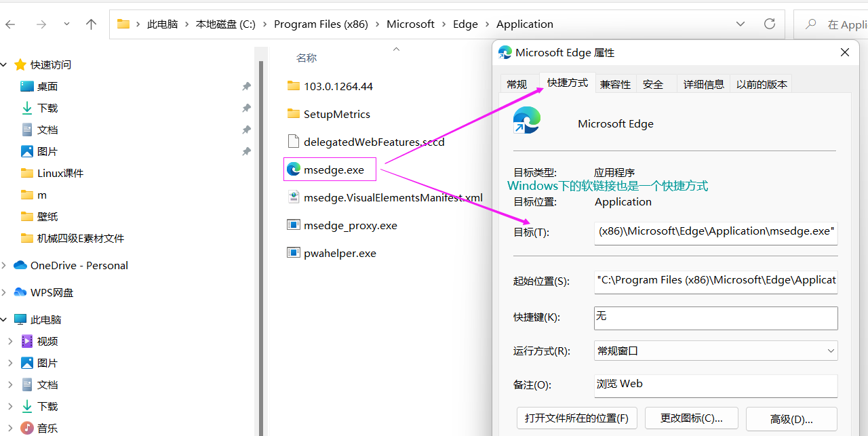Screen dimensions: 868x436
Task: Select msedge.VisualElementsManifest.xml file
Action: 393,197
